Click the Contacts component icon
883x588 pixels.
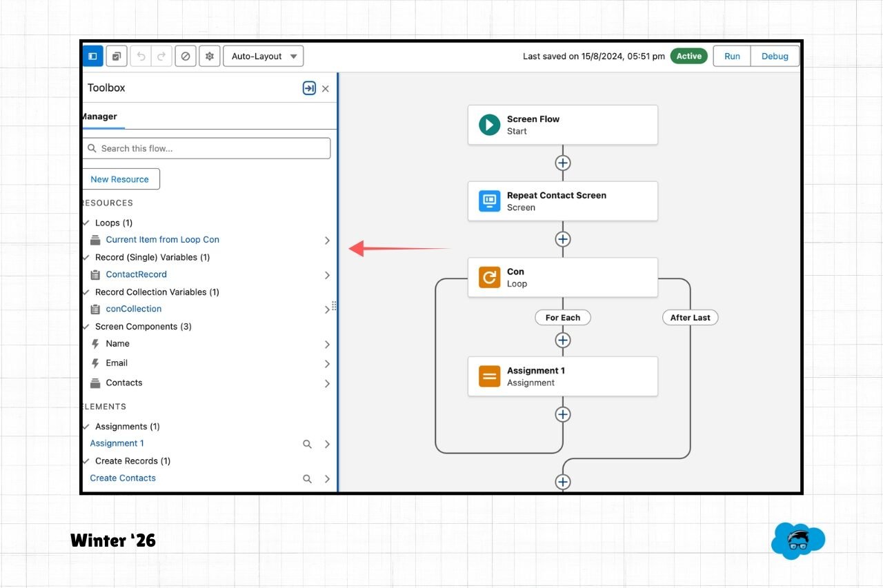point(95,383)
